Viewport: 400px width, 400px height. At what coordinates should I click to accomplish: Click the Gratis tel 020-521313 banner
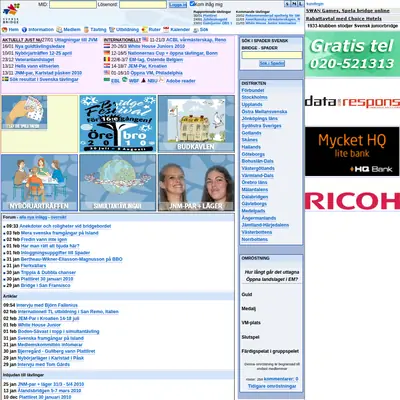coord(352,54)
